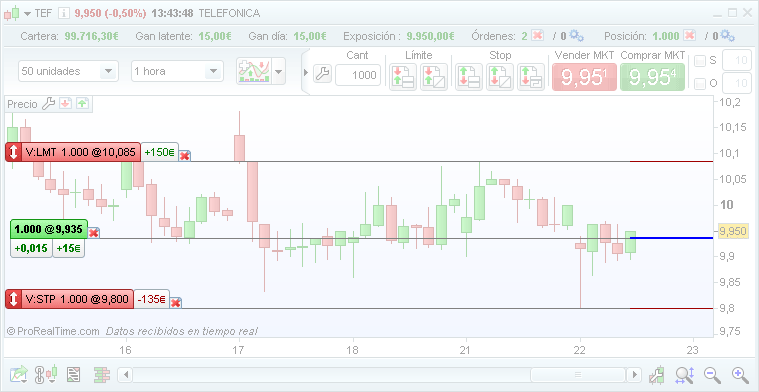Click the Gan día value 15,00€
The height and width of the screenshot is (392, 759).
coord(310,36)
